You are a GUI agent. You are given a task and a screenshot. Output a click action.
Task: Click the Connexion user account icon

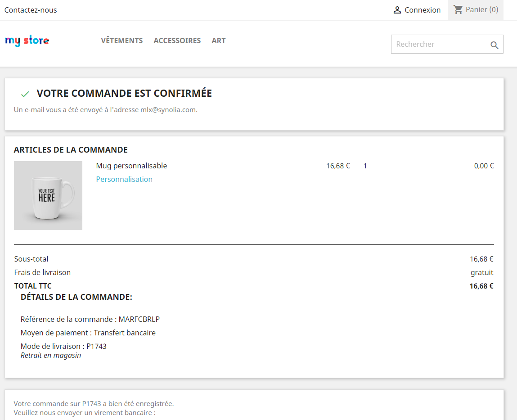click(x=396, y=9)
